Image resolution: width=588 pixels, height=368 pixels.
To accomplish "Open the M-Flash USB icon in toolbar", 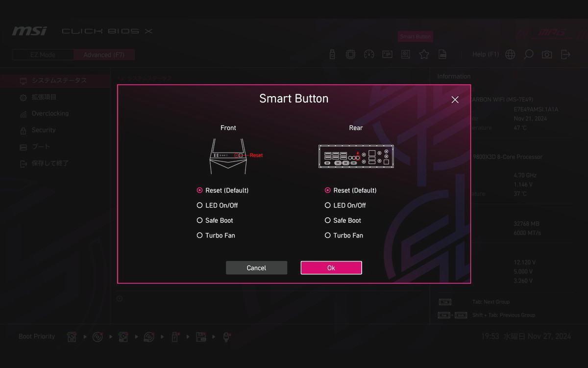I will [x=332, y=54].
